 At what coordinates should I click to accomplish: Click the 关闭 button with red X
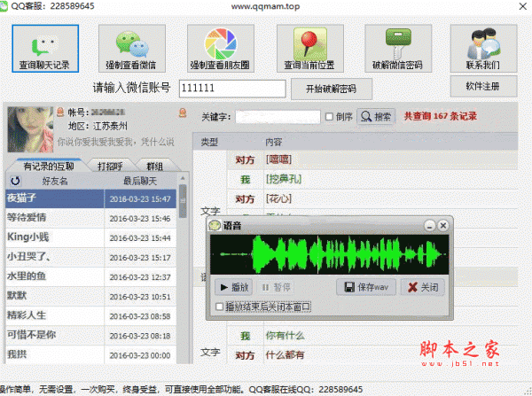pyautogui.click(x=423, y=288)
